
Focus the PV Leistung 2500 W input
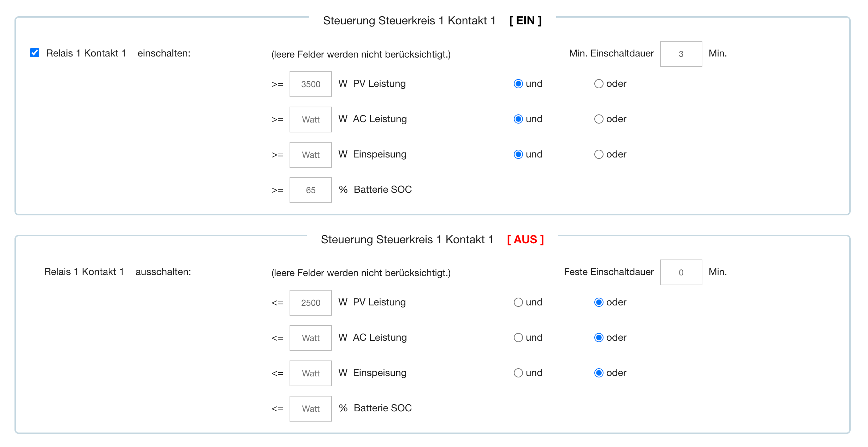(310, 303)
